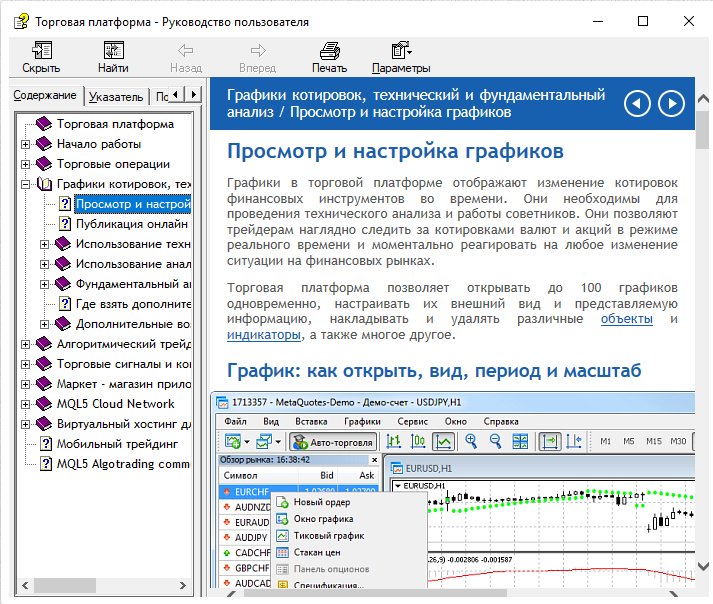This screenshot has width=713, height=604.
Task: Expand the Использование анал... node
Action: pyautogui.click(x=45, y=264)
